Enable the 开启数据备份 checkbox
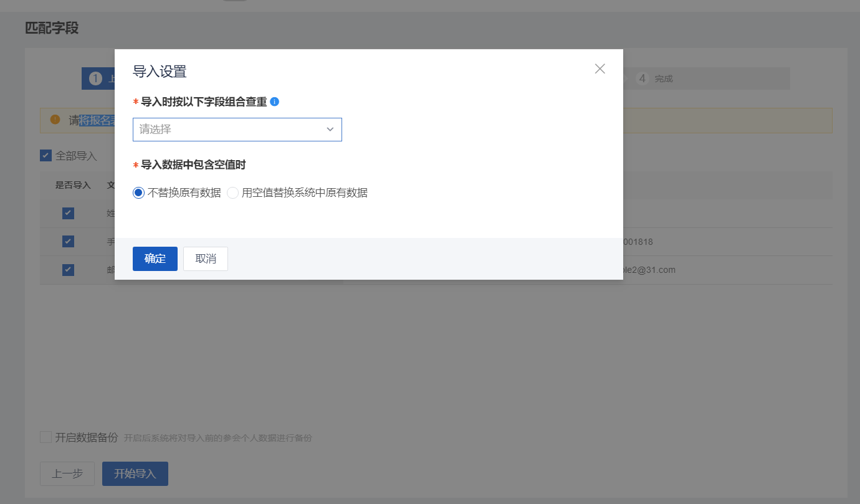 (45, 437)
